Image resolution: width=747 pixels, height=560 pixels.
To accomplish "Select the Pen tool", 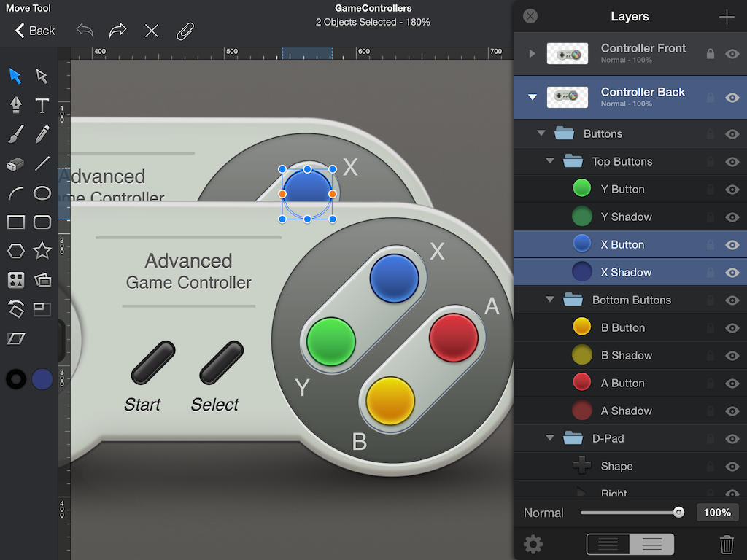I will tap(15, 105).
